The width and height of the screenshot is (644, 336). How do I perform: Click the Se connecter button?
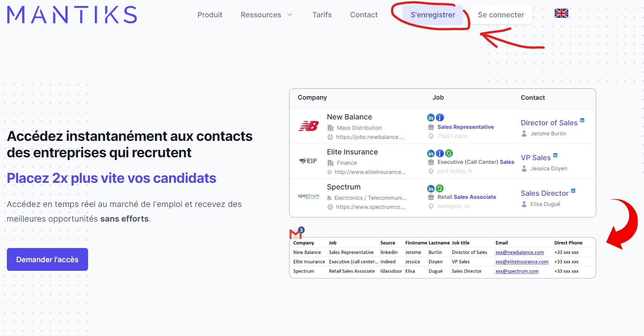pos(501,15)
